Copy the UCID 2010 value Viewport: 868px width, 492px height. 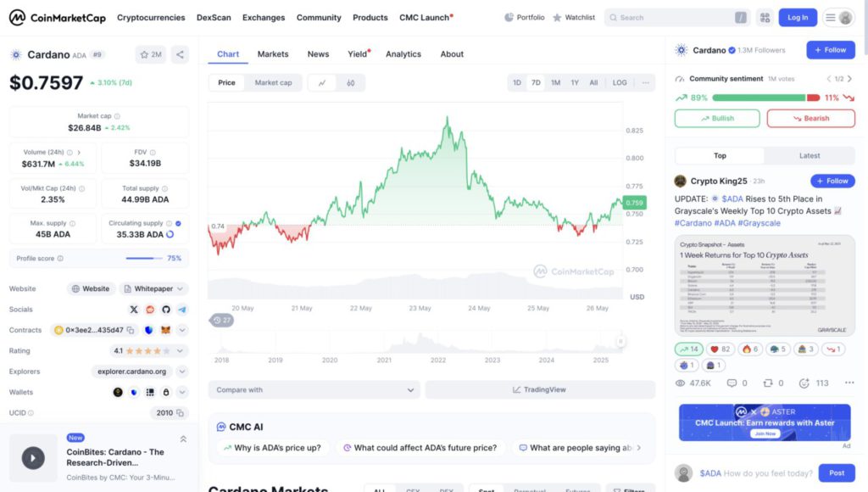(180, 413)
